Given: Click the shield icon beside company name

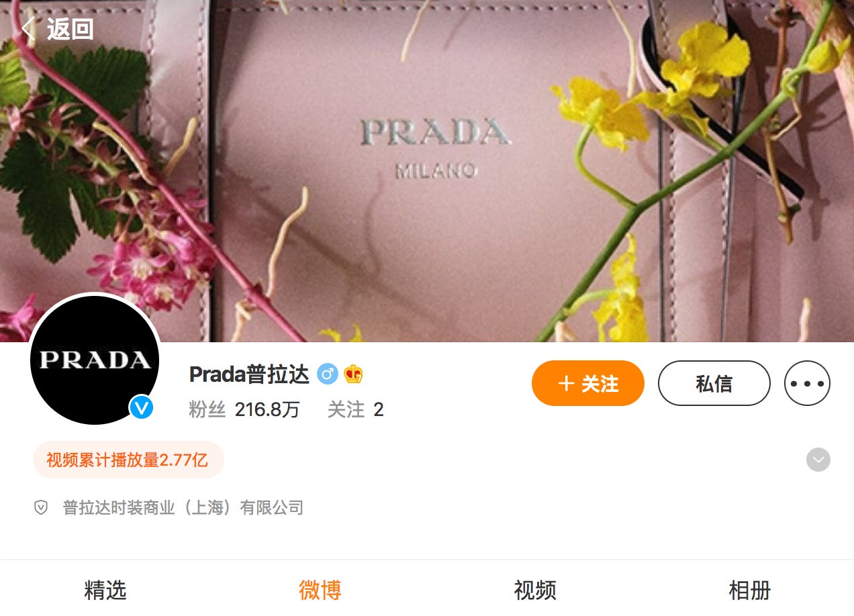Looking at the screenshot, I should [x=41, y=507].
